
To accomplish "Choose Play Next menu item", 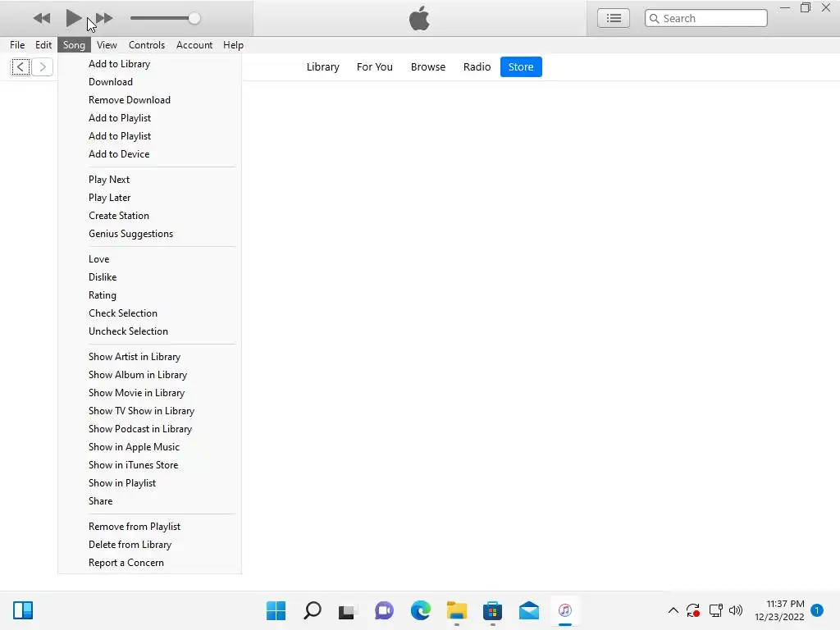I will click(149, 180).
